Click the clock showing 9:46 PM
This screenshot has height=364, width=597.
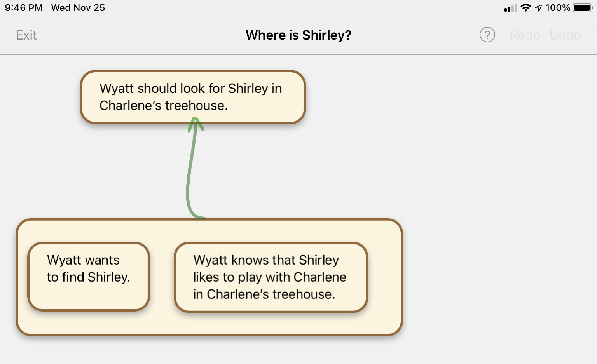[x=23, y=7]
